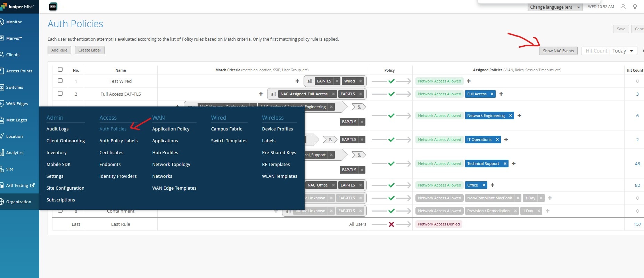Add match criteria to Full Access EAP-TLS rule
The width and height of the screenshot is (644, 278).
point(261,94)
